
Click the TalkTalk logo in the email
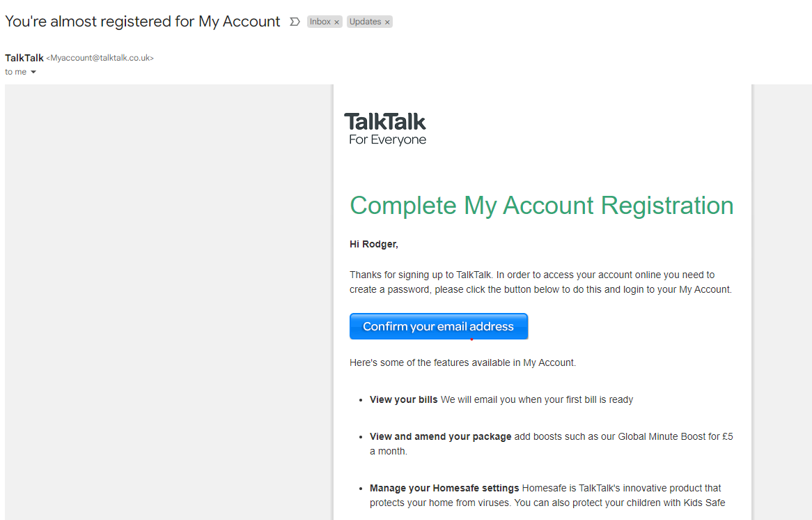[386, 123]
